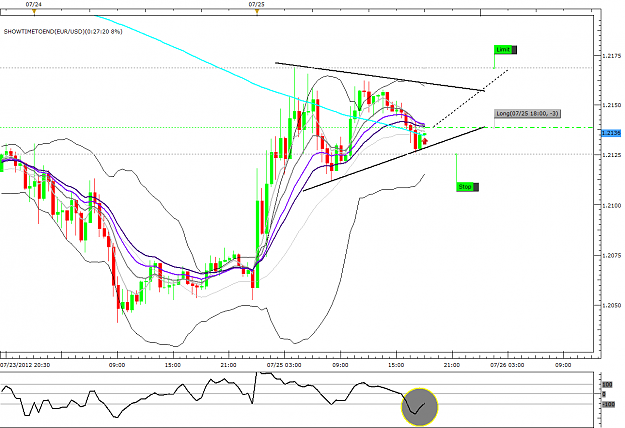Click the oscillator 100 level label

tap(607, 385)
